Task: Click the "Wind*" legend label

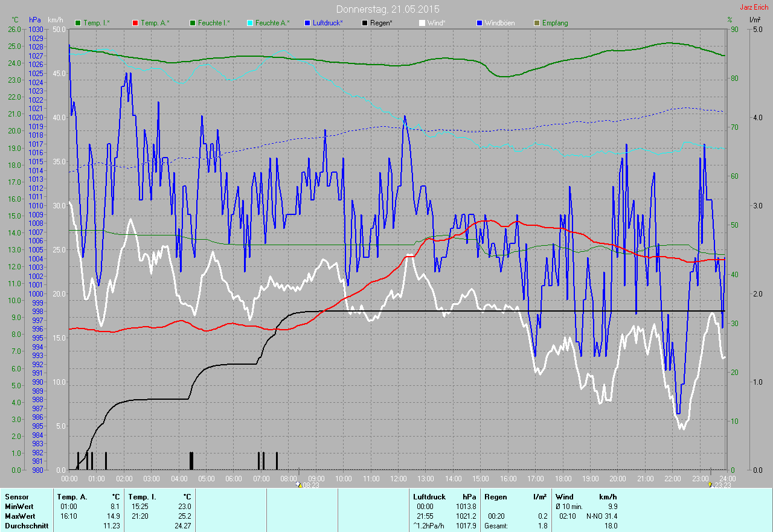Action: 437,23
